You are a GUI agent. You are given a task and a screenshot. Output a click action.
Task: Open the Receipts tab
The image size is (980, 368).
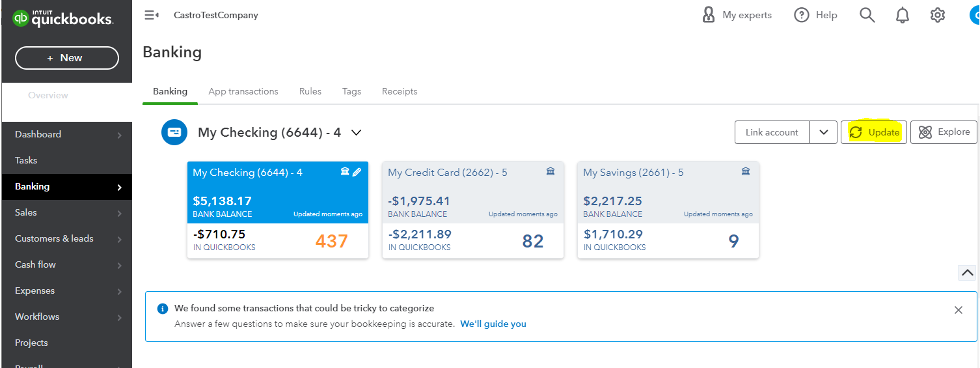pyautogui.click(x=400, y=91)
